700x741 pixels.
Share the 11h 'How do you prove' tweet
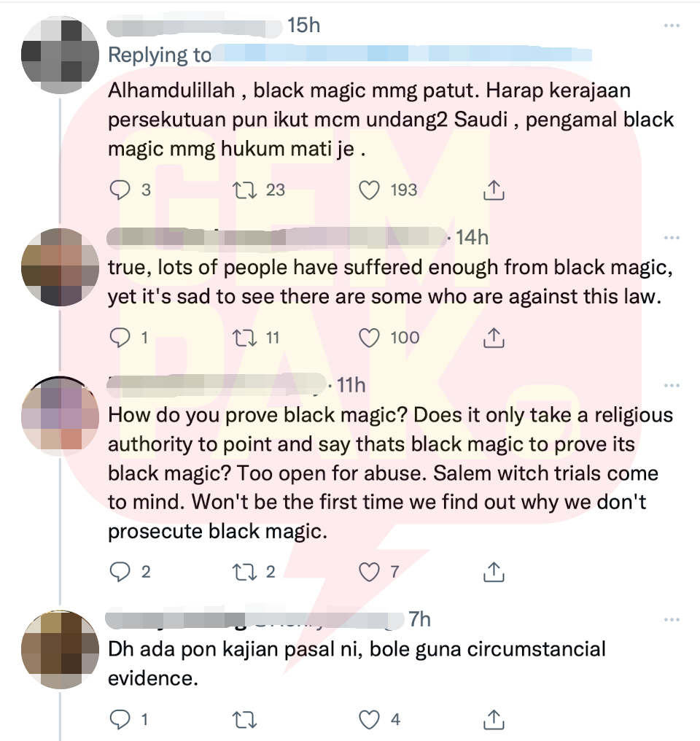point(494,572)
